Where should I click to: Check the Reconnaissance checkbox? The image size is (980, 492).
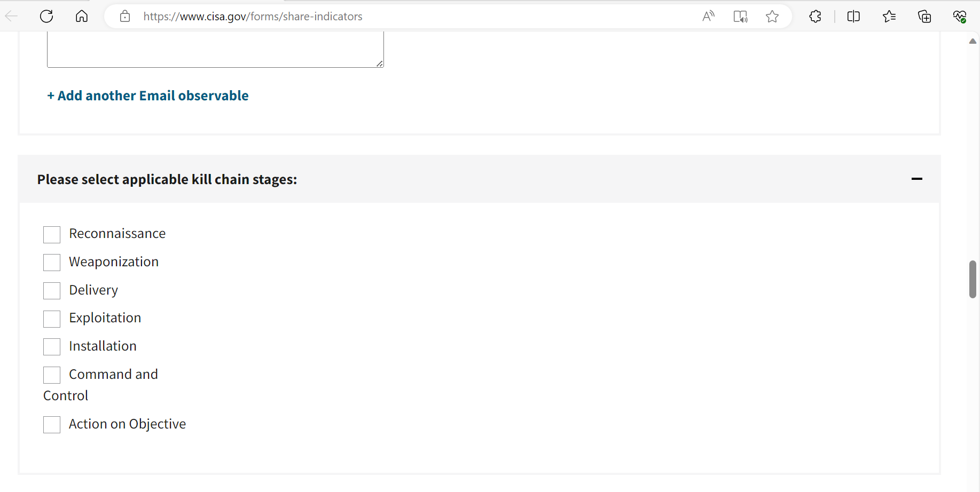coord(52,235)
